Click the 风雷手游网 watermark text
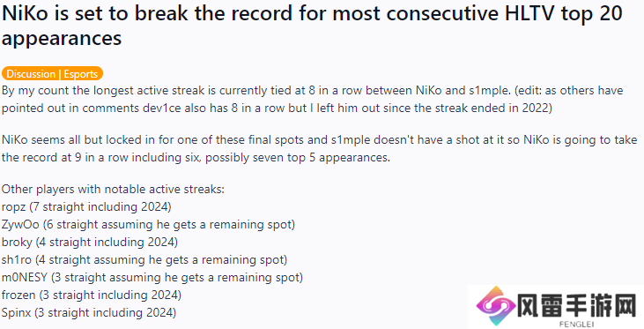 (x=576, y=305)
